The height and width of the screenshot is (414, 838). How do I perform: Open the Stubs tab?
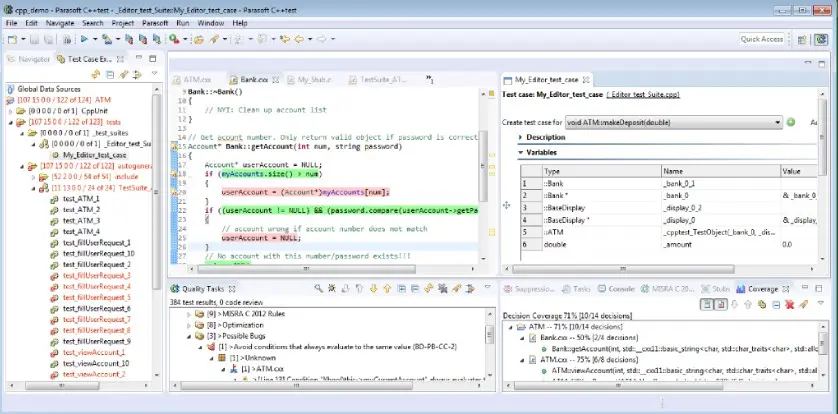click(x=715, y=288)
